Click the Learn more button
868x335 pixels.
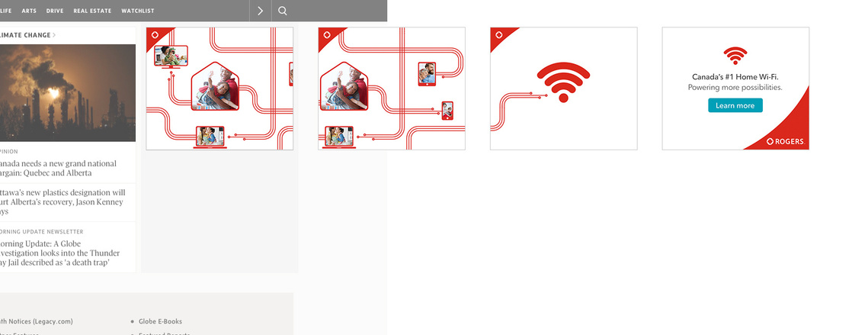pyautogui.click(x=735, y=105)
